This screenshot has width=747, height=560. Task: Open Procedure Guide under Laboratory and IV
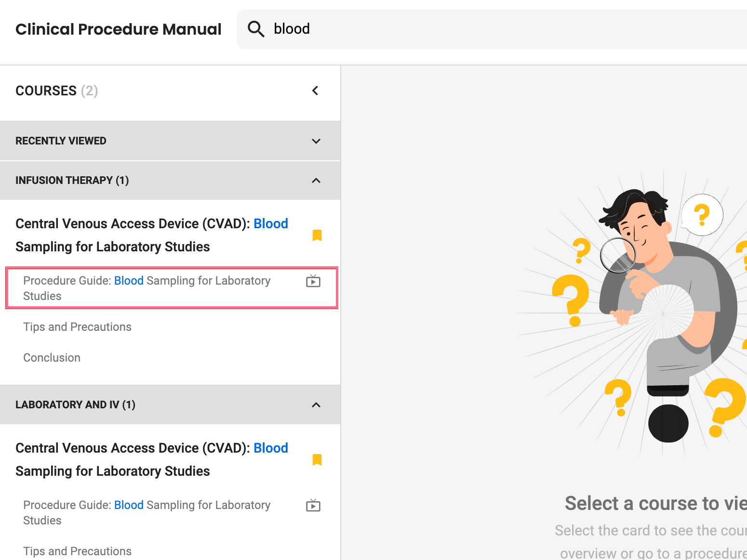click(x=147, y=512)
